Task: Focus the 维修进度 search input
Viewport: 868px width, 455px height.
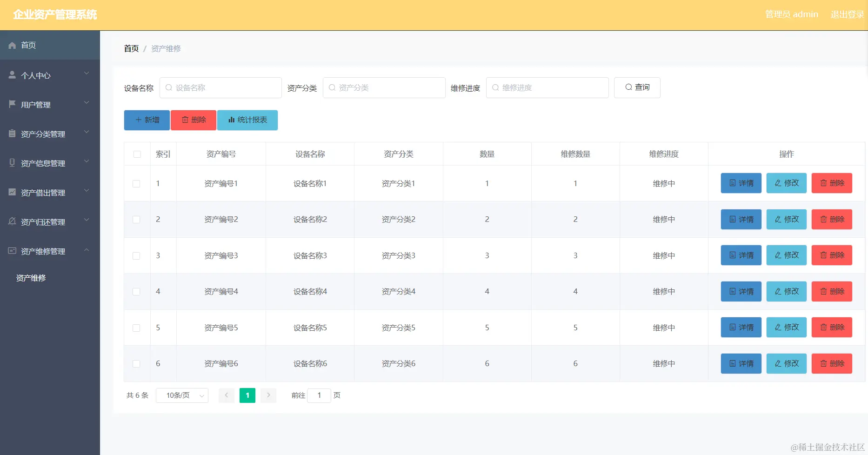Action: [548, 87]
